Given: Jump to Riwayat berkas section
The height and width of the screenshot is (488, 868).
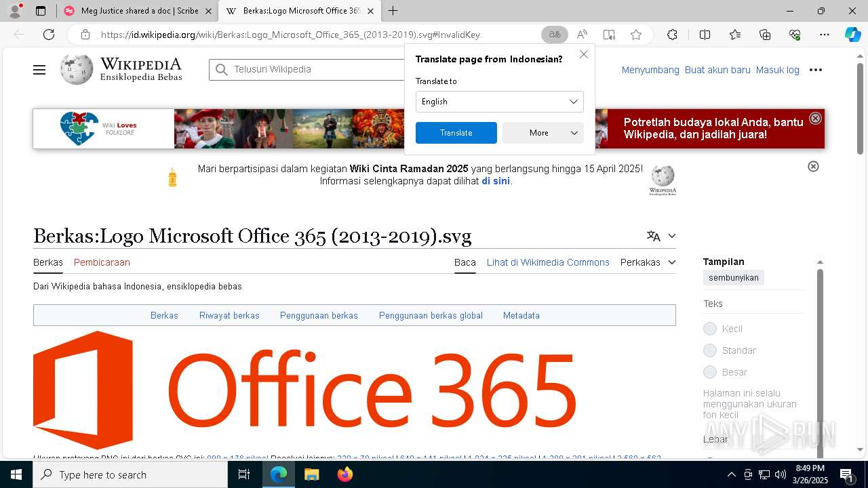Looking at the screenshot, I should click(229, 315).
